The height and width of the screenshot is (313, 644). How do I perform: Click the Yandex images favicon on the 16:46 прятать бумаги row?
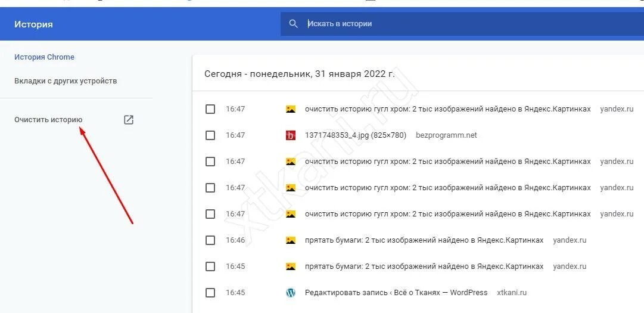(291, 240)
